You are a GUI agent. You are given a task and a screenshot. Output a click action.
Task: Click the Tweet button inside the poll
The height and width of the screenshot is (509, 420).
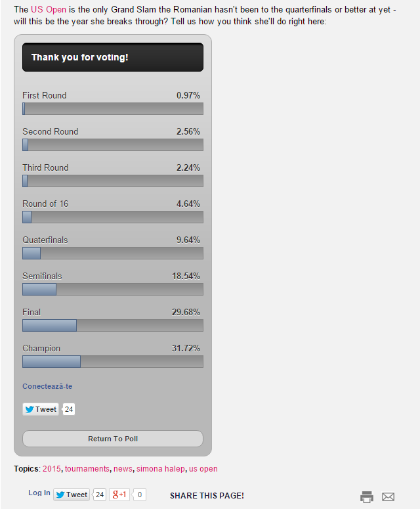41,409
